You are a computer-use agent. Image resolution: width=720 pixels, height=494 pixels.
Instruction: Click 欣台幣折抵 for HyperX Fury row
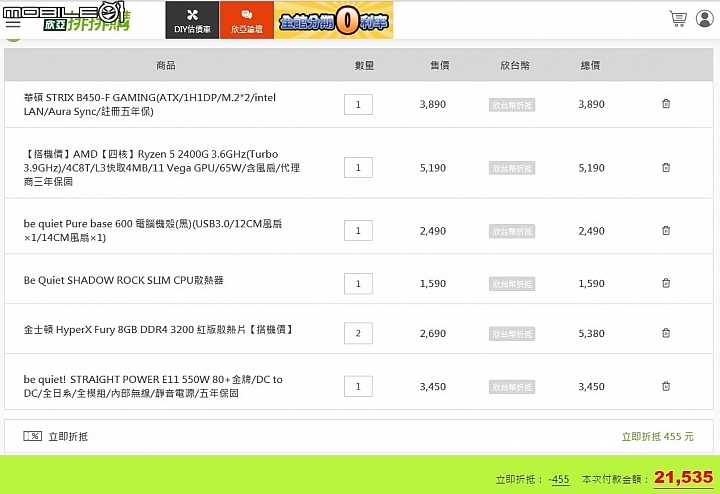(x=512, y=334)
